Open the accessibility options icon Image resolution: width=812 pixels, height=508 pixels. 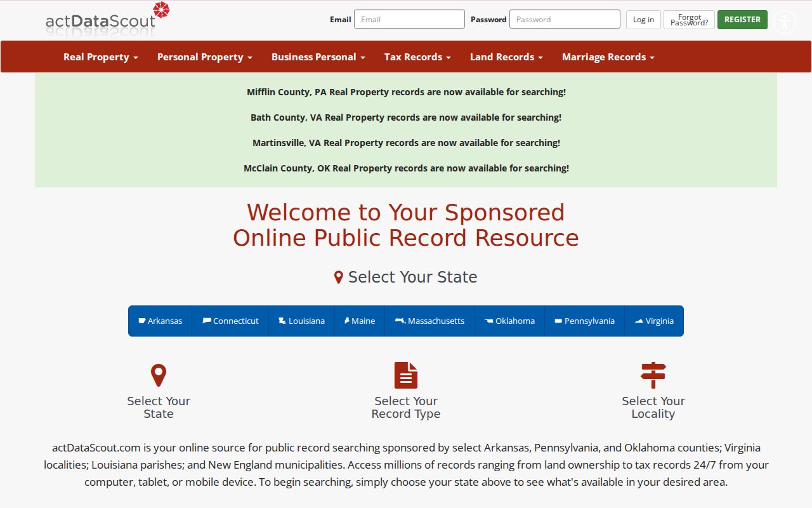click(785, 23)
